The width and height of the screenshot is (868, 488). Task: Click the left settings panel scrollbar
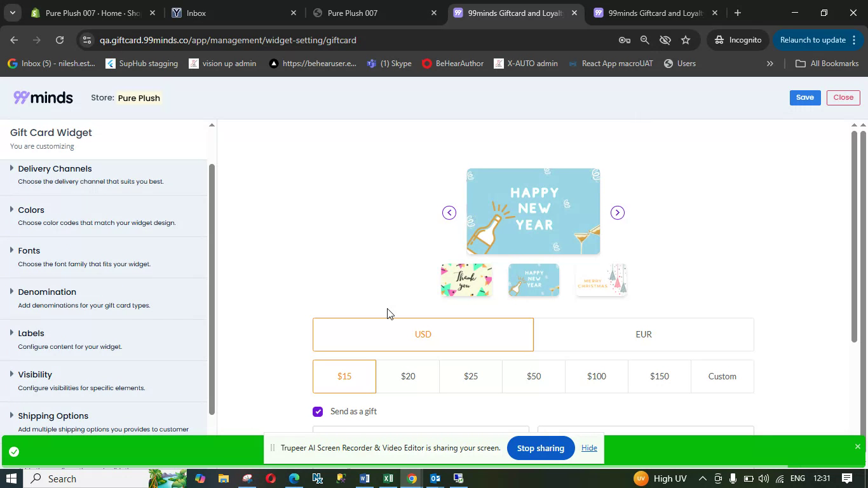pyautogui.click(x=212, y=289)
